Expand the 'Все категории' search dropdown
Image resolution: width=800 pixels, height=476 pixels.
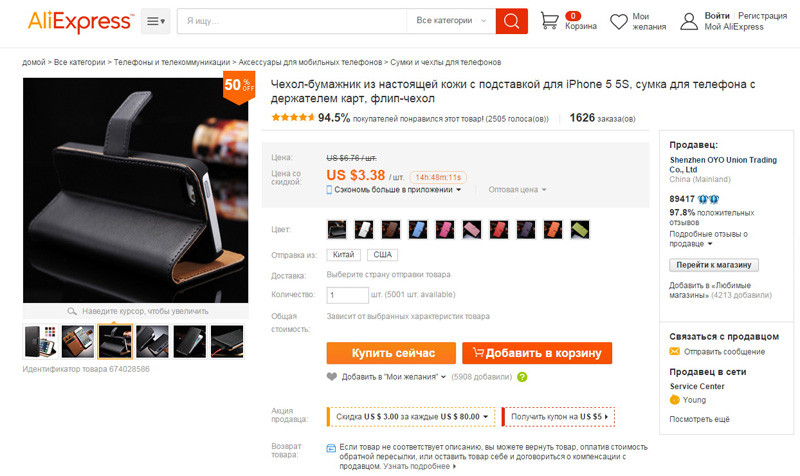pyautogui.click(x=451, y=21)
